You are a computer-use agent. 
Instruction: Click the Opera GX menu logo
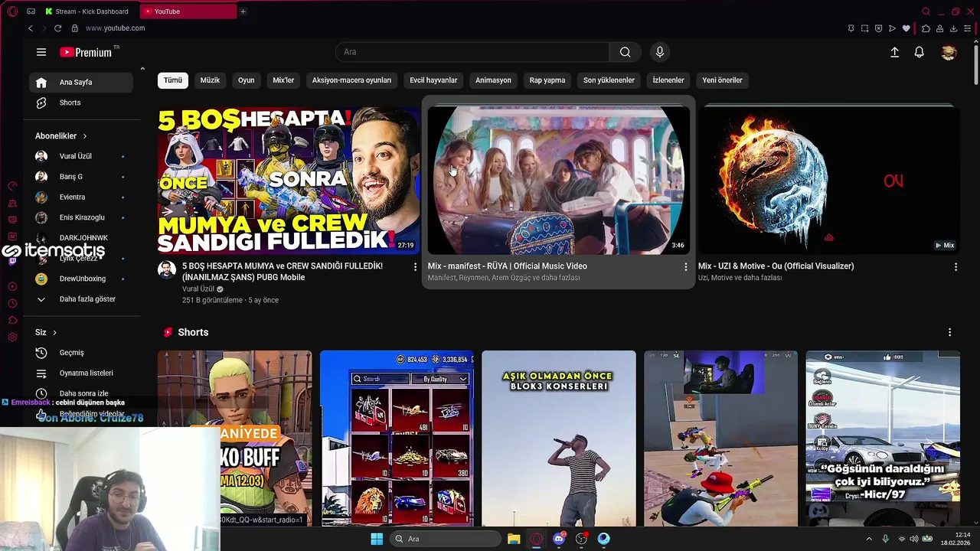(12, 11)
